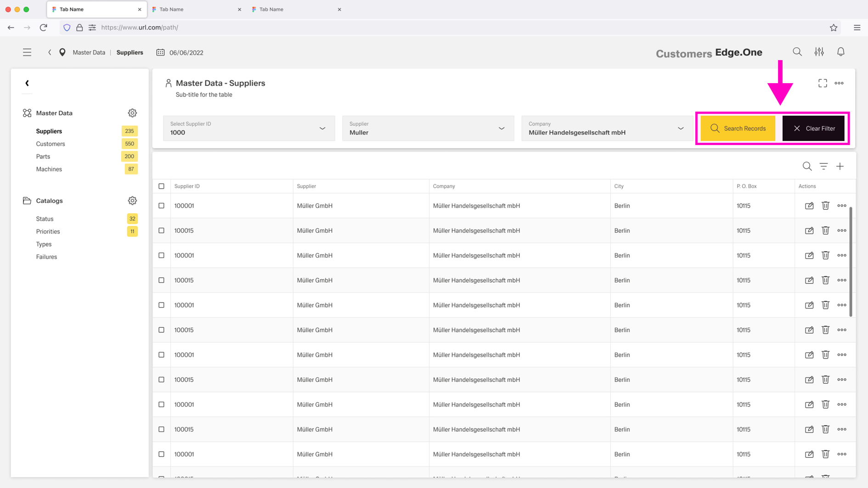Check the first row checkbox for 100001
The image size is (868, 488).
pyautogui.click(x=161, y=206)
